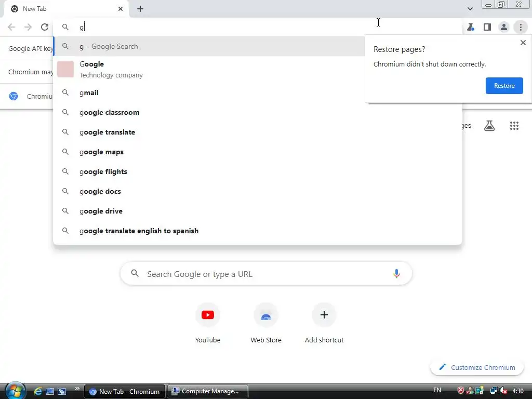
Task: Open the Google apps grid icon
Action: (x=514, y=126)
